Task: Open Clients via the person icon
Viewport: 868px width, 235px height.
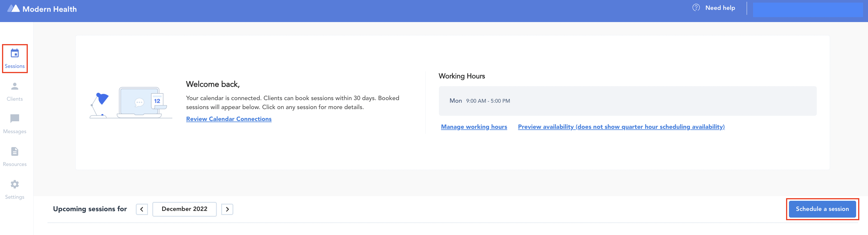Action: pyautogui.click(x=15, y=86)
